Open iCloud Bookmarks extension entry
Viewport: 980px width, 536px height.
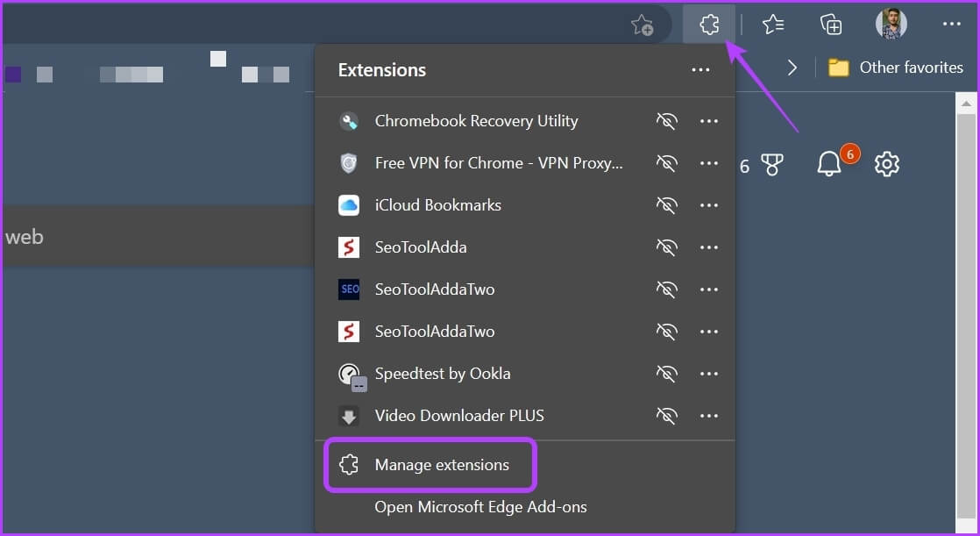point(438,205)
